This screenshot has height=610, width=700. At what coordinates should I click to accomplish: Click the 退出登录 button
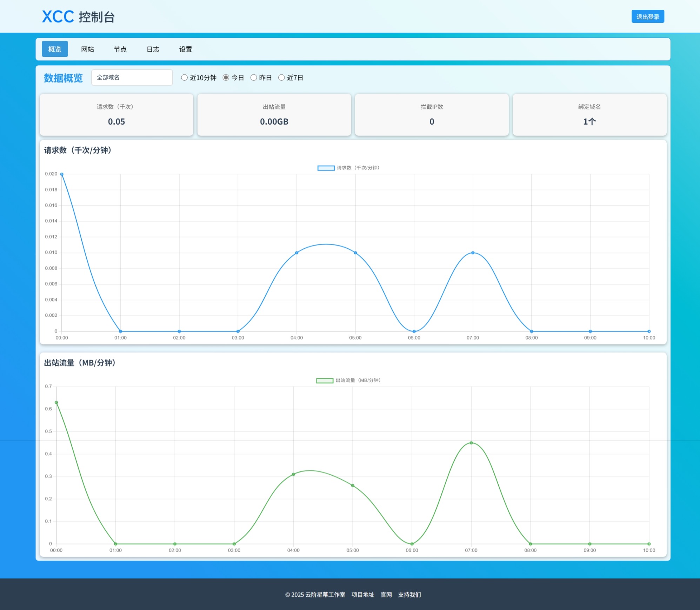click(647, 16)
